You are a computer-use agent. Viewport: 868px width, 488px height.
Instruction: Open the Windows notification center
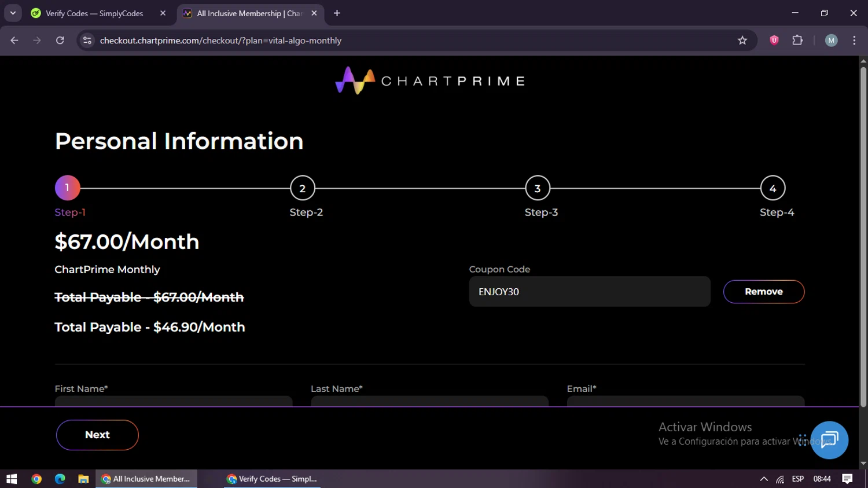click(848, 479)
